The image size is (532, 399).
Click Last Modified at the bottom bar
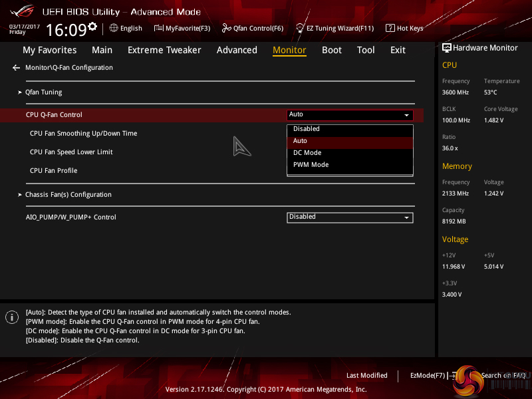click(367, 376)
